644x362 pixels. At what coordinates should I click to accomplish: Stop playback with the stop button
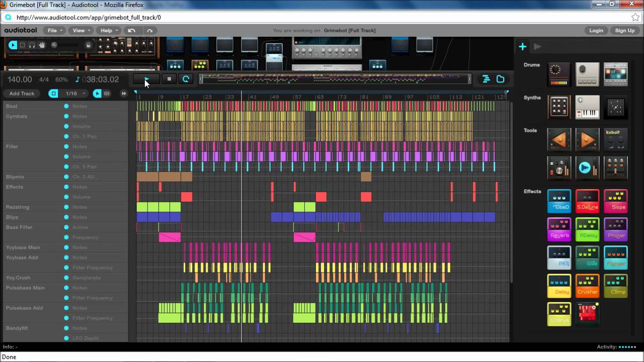point(169,79)
